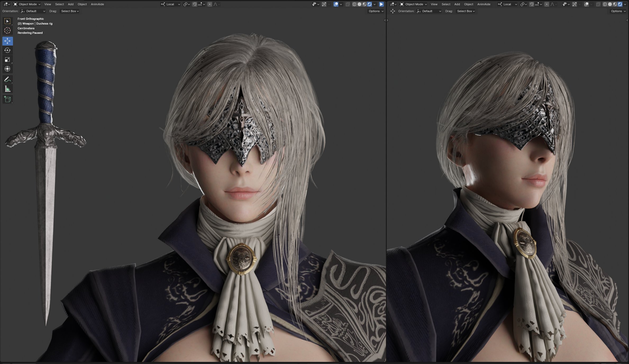Screen dimensions: 629x364
Task: Open Local transform orientation dropdown in right viewport
Action: [507, 4]
